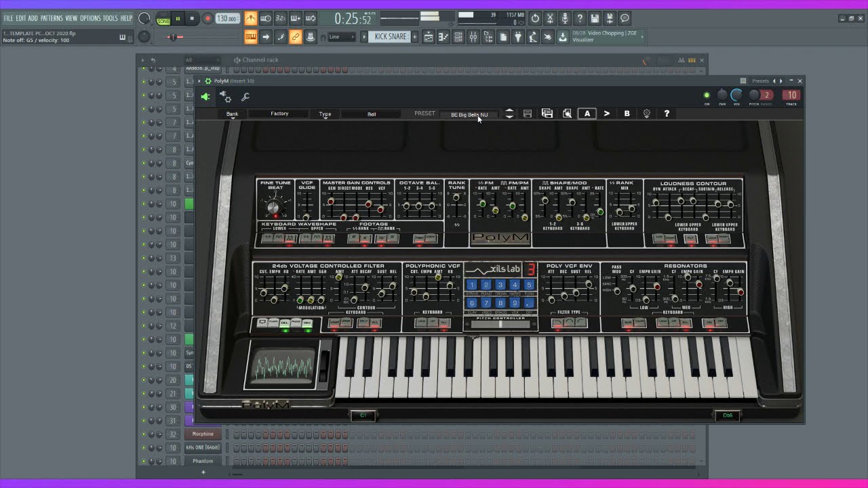Open the OPTIONS menu
This screenshot has height=488, width=868.
point(90,18)
